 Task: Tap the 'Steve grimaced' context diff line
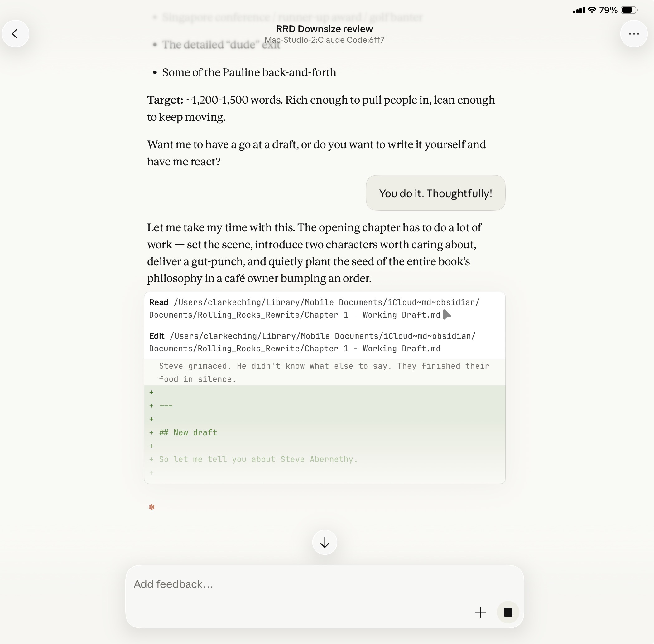click(324, 373)
